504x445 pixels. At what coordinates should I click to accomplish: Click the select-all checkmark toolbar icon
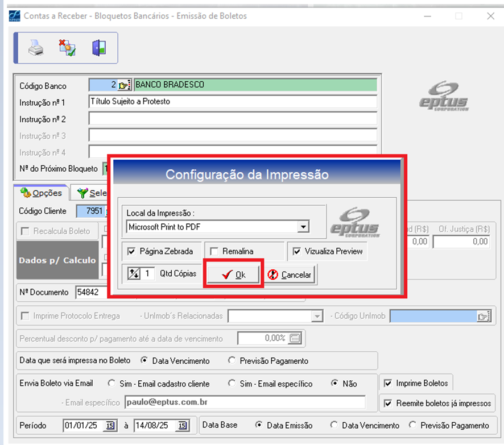click(x=68, y=48)
